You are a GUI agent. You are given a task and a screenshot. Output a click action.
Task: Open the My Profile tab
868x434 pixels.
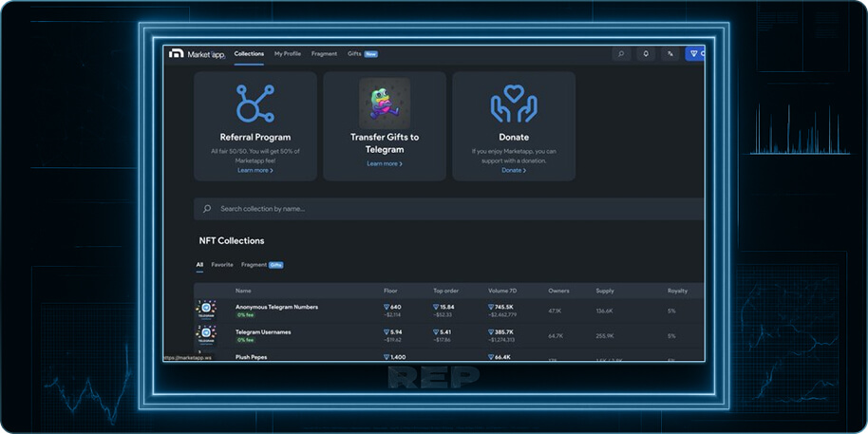pos(288,54)
